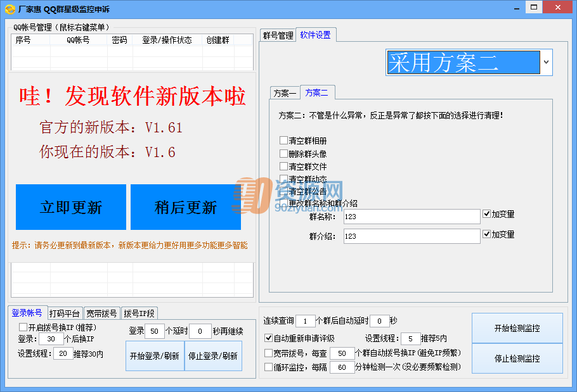577x392 pixels.
Task: Open the 宽带拨号 tab
Action: tap(101, 313)
